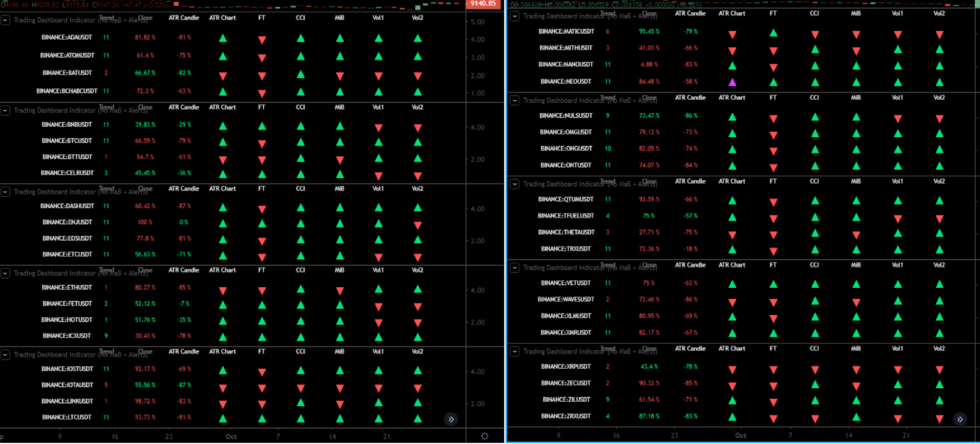
Task: Click the red Vol2 arrow for BINANCE:CELRUSDT
Action: click(x=418, y=176)
